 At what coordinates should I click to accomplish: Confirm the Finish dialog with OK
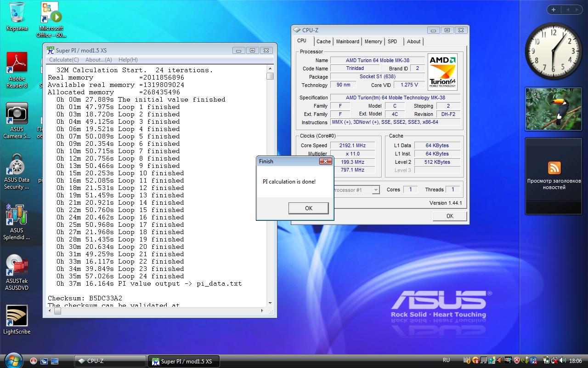pyautogui.click(x=308, y=208)
